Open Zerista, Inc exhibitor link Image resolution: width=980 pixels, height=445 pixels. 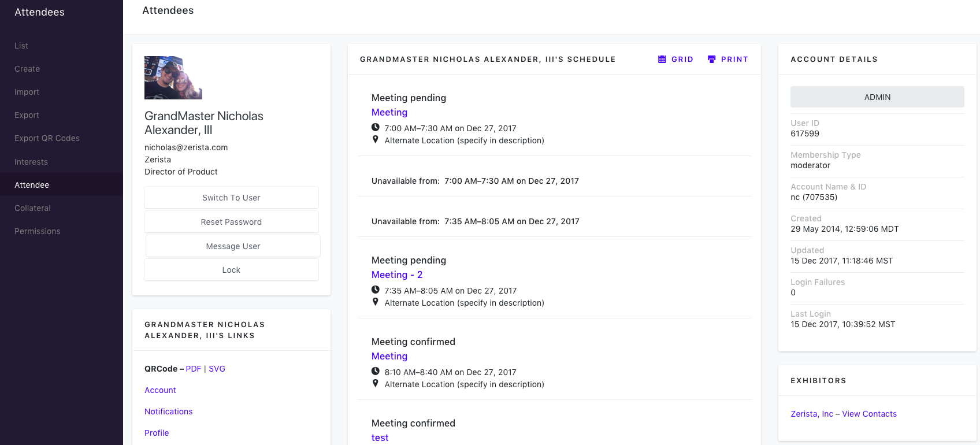pos(812,414)
